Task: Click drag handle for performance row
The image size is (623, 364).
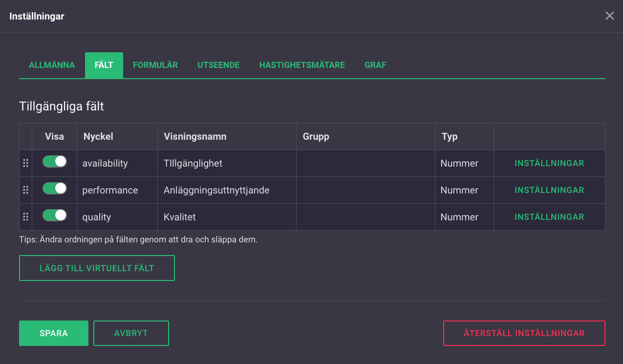Action: pyautogui.click(x=26, y=190)
